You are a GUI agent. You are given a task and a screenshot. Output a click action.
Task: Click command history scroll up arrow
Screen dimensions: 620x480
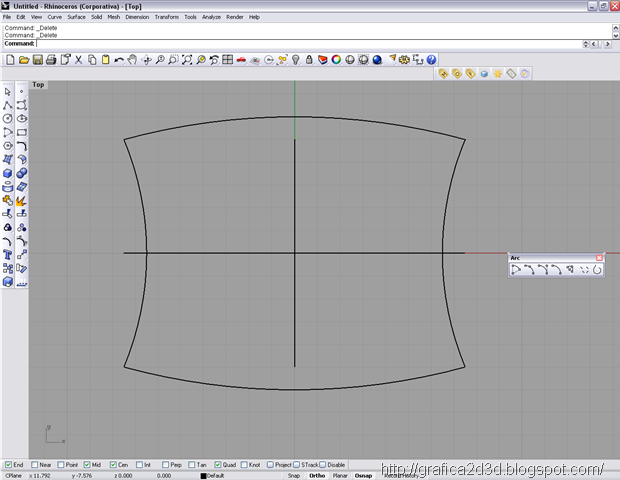coord(615,28)
